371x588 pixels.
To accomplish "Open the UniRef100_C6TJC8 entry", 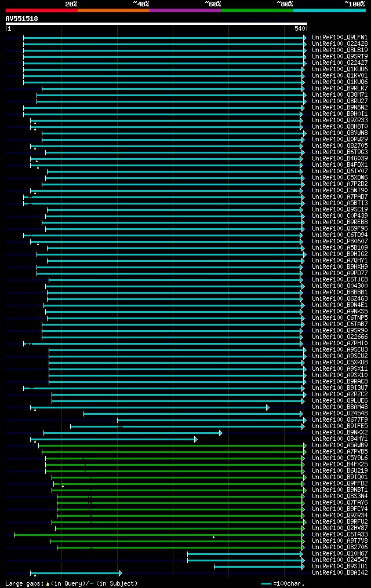I will pos(340,280).
